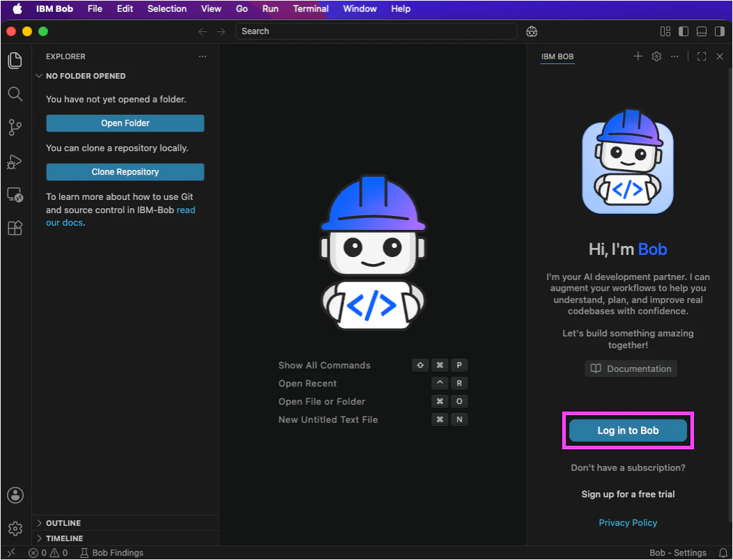
Task: Open Explorer more actions ellipsis
Action: [x=203, y=56]
